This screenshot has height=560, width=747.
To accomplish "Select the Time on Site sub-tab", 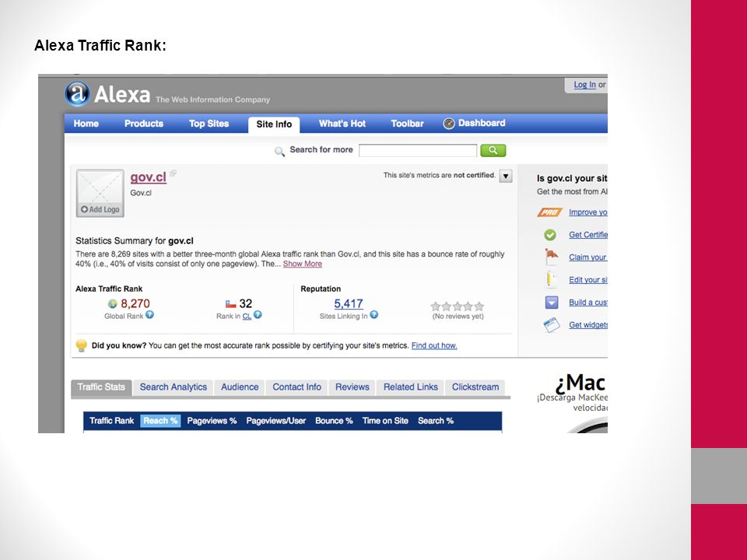I will tap(385, 421).
